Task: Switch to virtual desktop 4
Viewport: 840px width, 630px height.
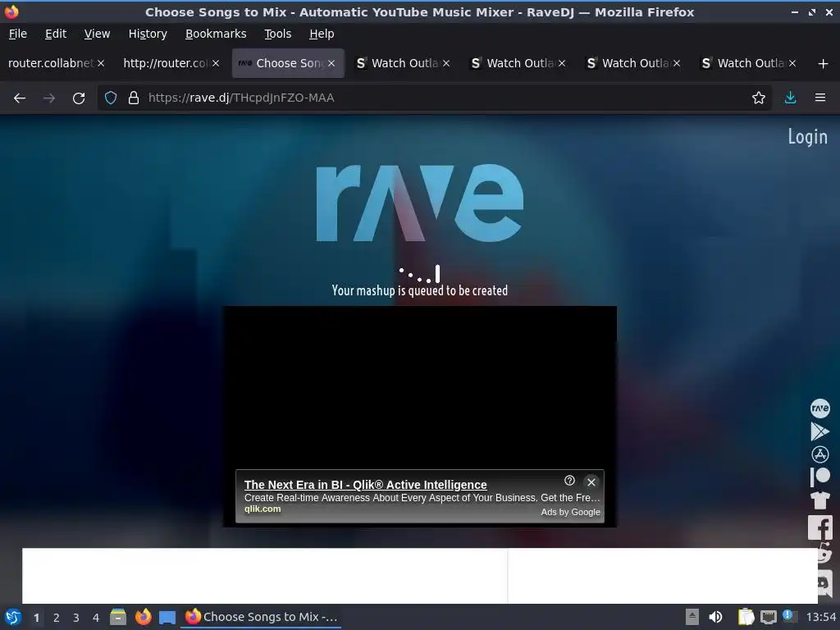Action: point(96,618)
